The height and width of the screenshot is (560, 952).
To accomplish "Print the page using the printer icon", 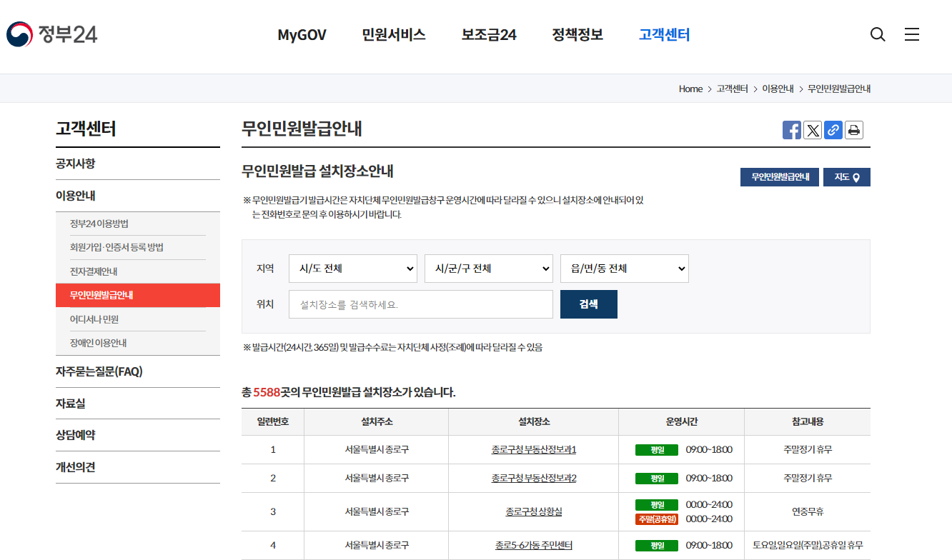I will tap(854, 130).
